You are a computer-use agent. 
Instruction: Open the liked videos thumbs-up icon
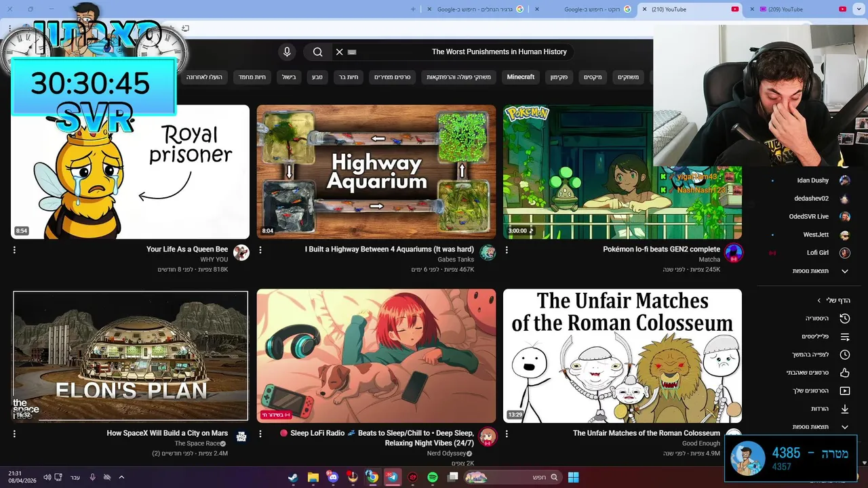click(x=845, y=373)
